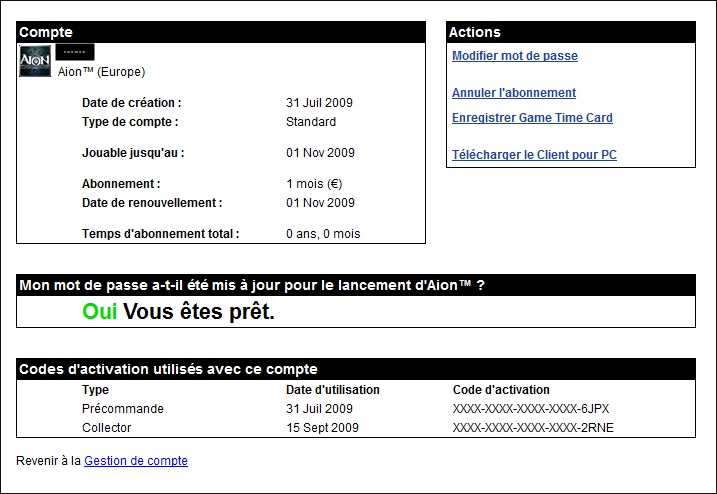Select the 31 Juil 2009 creation date value
Image resolution: width=717 pixels, height=494 pixels.
click(x=320, y=102)
